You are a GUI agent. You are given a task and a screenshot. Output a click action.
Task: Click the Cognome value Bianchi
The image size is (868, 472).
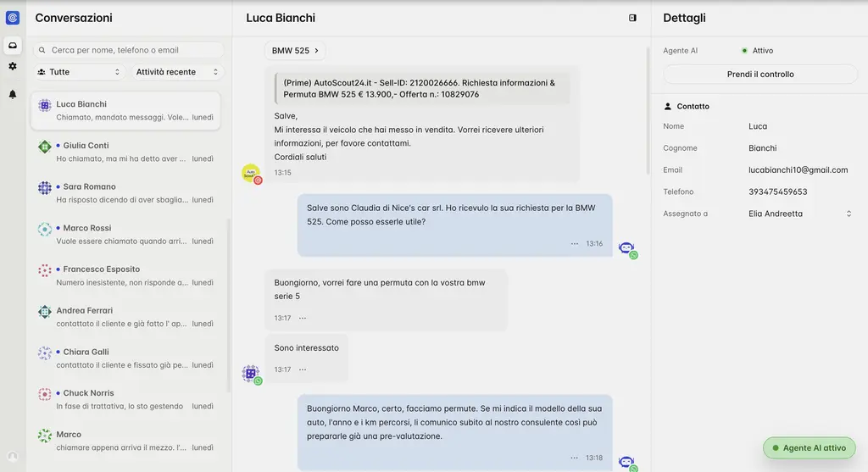pos(762,147)
